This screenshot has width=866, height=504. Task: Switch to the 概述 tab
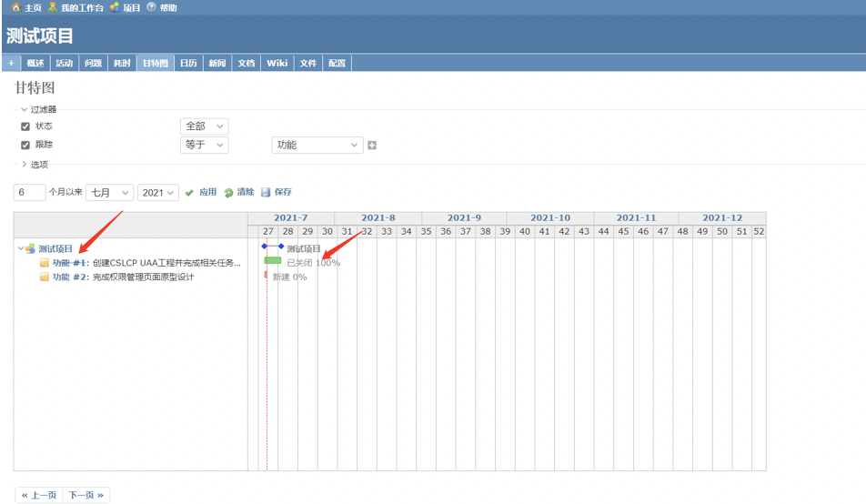pos(35,63)
